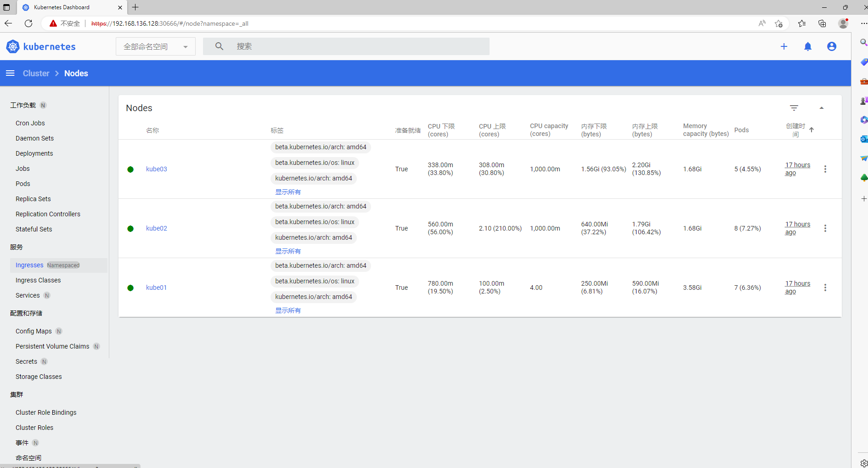Go to Cron Jobs
Viewport: 868px width, 468px height.
click(x=30, y=123)
